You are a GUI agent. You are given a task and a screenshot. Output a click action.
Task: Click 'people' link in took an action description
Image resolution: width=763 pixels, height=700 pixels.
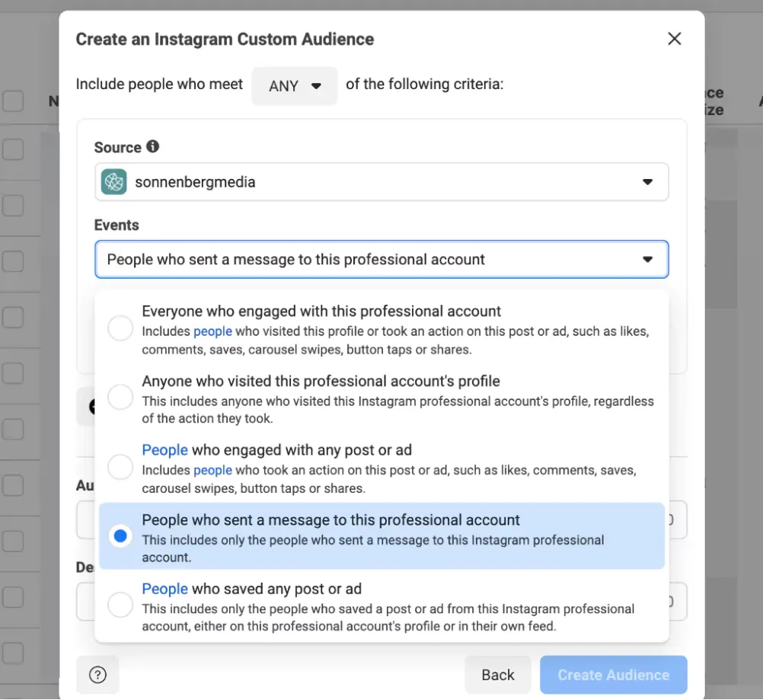[212, 470]
